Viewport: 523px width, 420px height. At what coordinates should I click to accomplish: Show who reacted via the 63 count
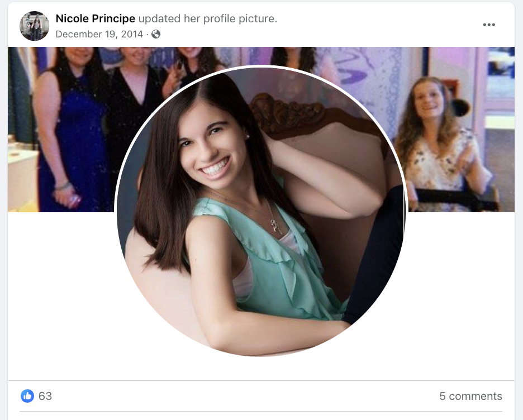click(x=45, y=396)
